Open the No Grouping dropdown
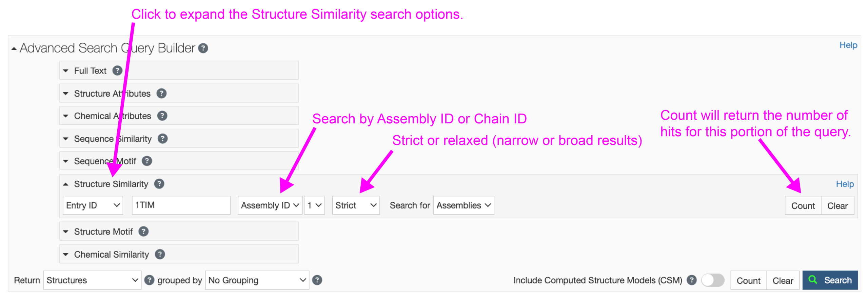 257,280
